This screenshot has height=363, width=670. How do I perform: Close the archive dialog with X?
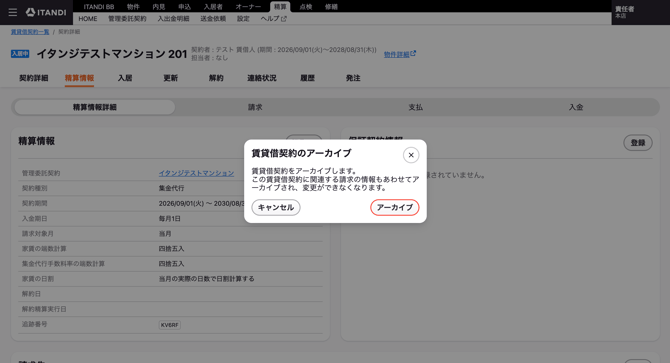coord(411,155)
